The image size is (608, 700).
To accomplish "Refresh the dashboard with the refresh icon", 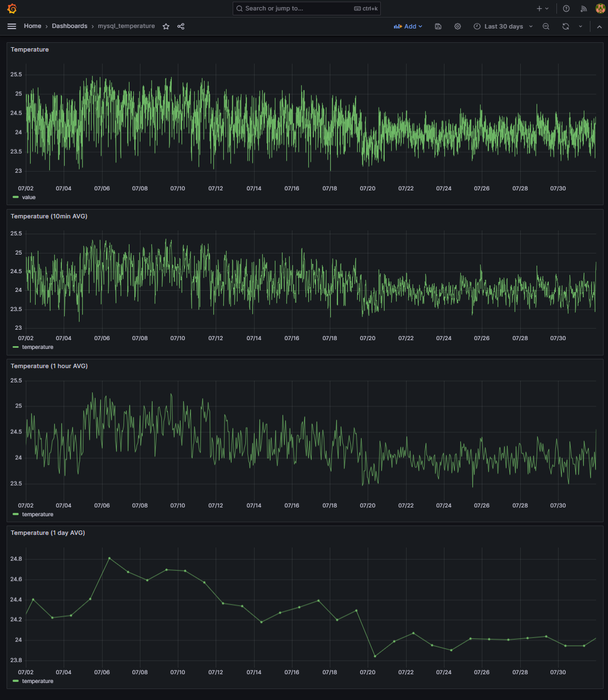I will [566, 26].
